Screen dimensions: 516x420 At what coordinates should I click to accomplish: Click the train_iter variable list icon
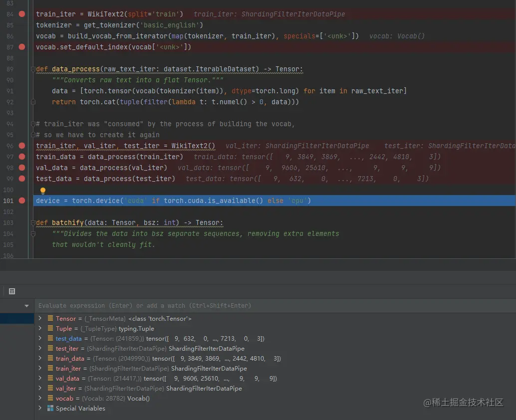tap(50, 368)
